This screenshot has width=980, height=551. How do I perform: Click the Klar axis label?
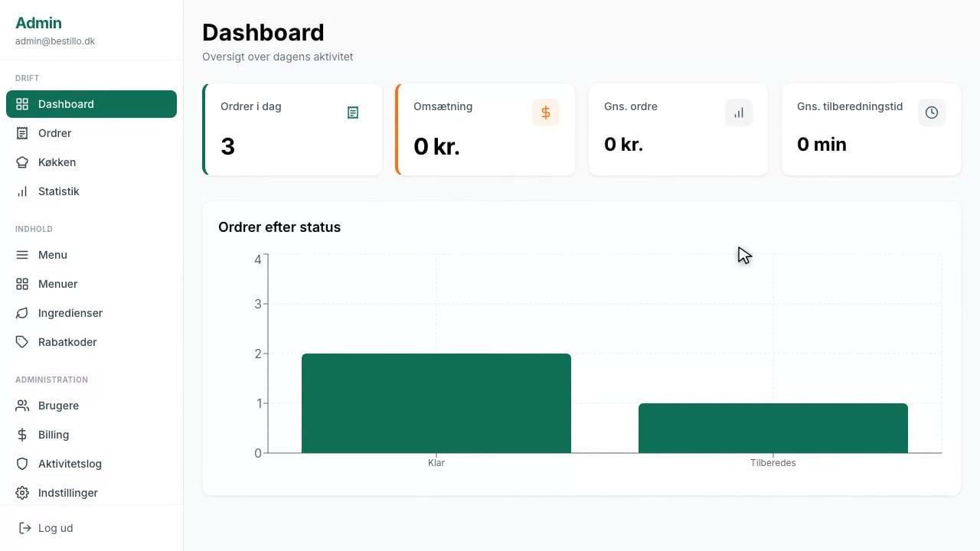(x=436, y=463)
